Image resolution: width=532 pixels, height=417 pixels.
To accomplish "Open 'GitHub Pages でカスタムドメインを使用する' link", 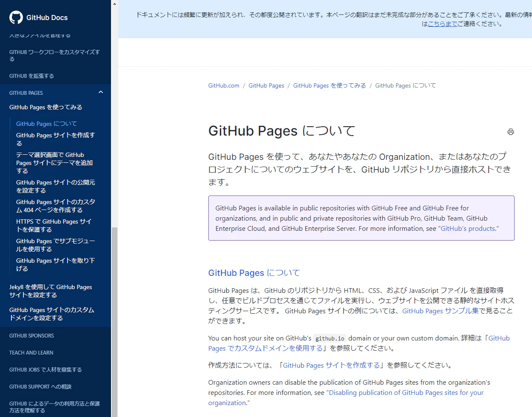I will [x=359, y=343].
